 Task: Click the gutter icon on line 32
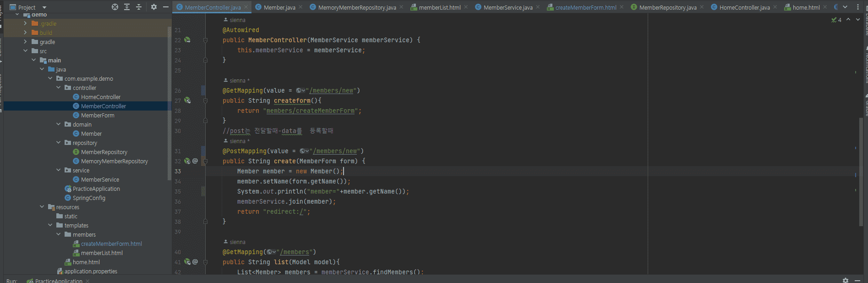(x=187, y=161)
